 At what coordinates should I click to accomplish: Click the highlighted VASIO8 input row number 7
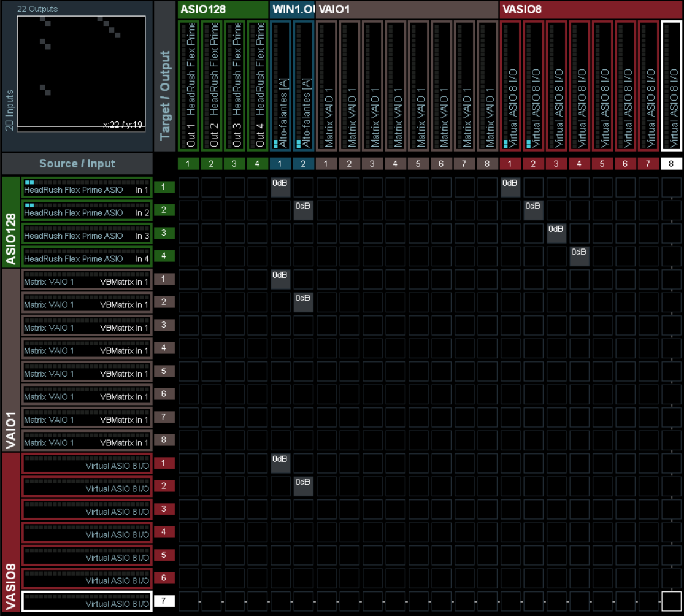[x=164, y=601]
